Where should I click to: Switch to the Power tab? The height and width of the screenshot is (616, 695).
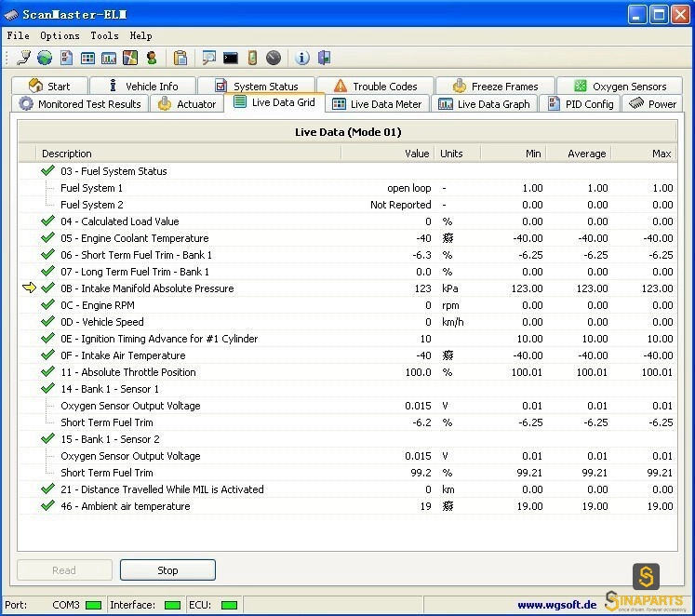(652, 103)
